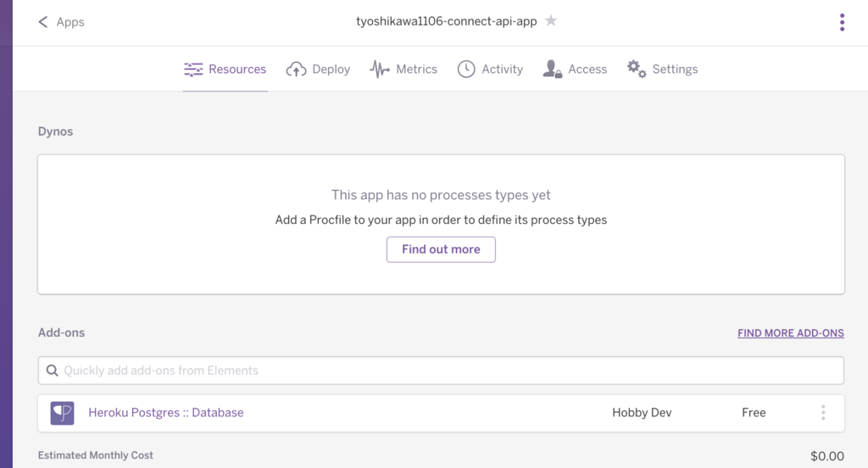Image resolution: width=868 pixels, height=468 pixels.
Task: Click the Heroku Postgres elephant icon
Action: 62,413
